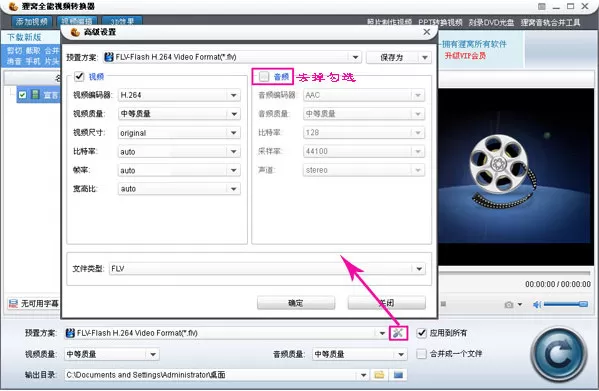
Task: Close the advanced settings dialog with X
Action: [x=427, y=32]
